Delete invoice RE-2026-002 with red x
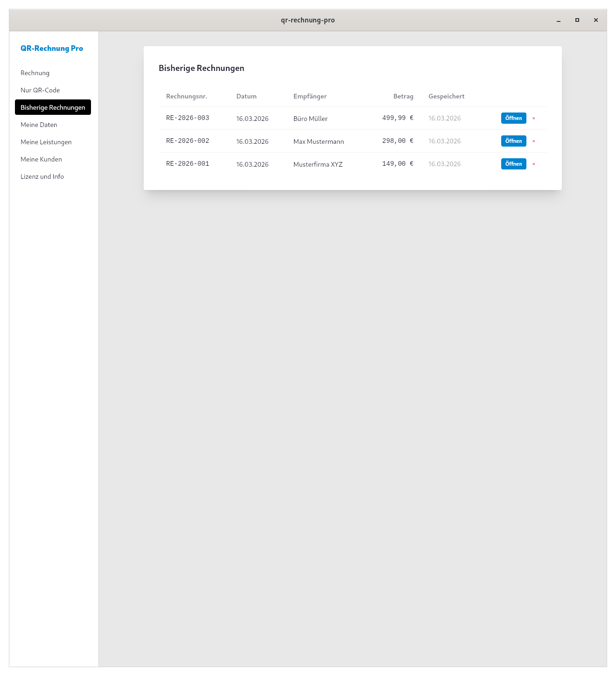Image resolution: width=616 pixels, height=676 pixels. point(533,141)
